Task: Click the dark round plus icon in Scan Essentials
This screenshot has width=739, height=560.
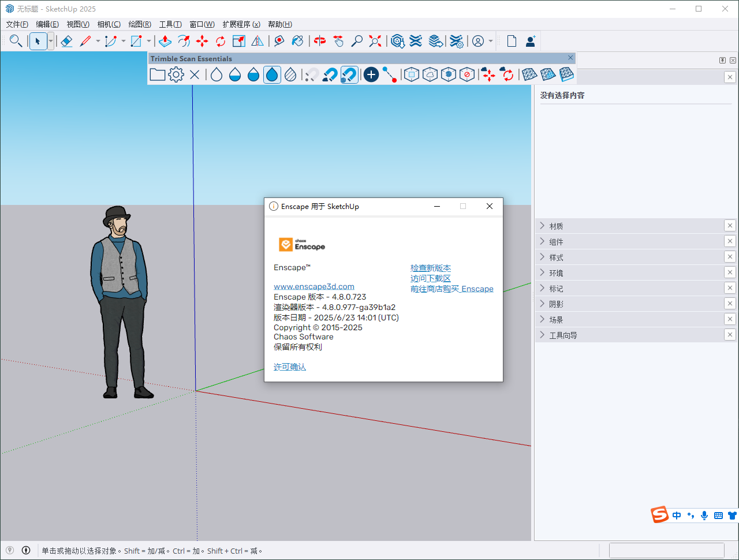Action: (371, 74)
